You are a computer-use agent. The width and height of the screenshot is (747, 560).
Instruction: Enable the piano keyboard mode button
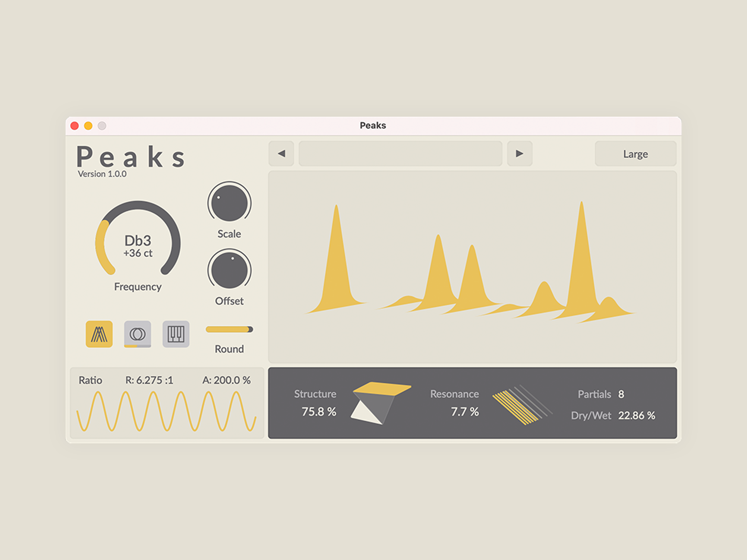pyautogui.click(x=176, y=334)
